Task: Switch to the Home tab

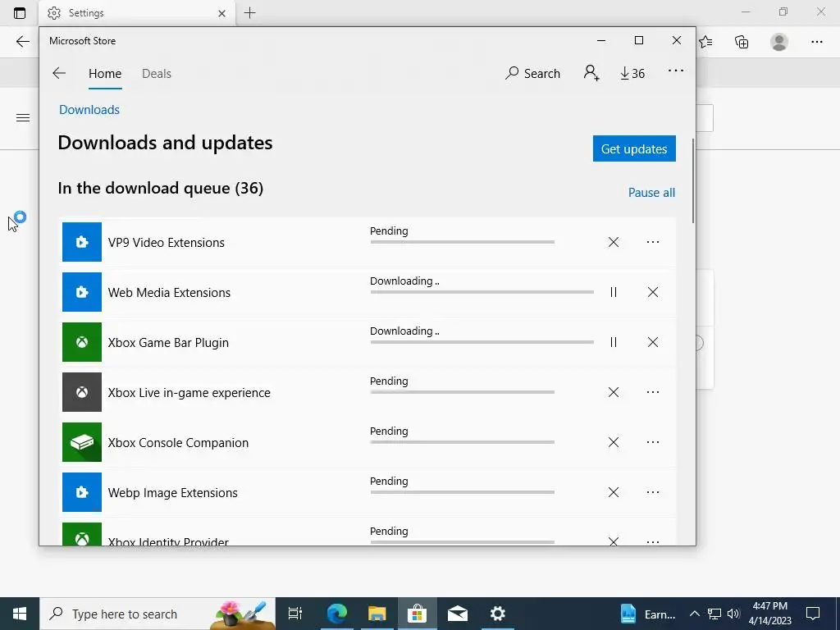Action: point(105,74)
